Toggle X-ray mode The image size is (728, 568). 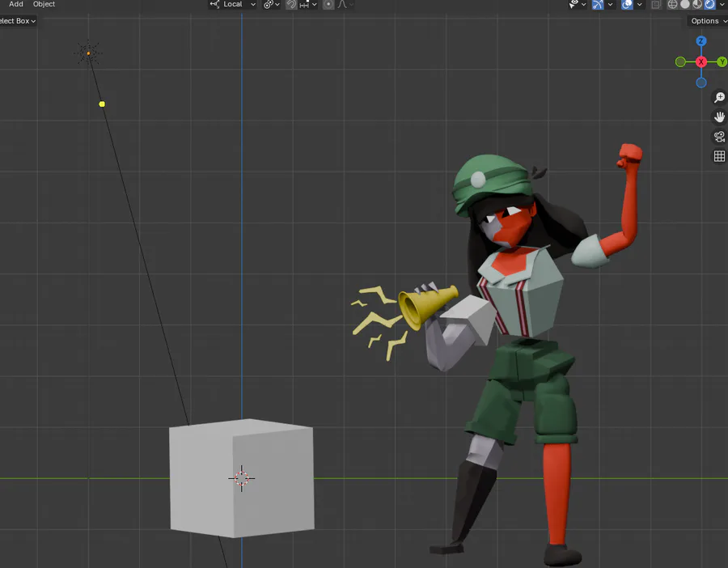tap(655, 5)
